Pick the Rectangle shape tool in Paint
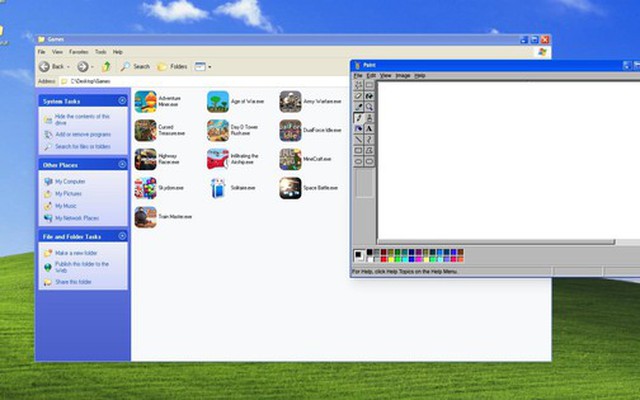 point(358,151)
